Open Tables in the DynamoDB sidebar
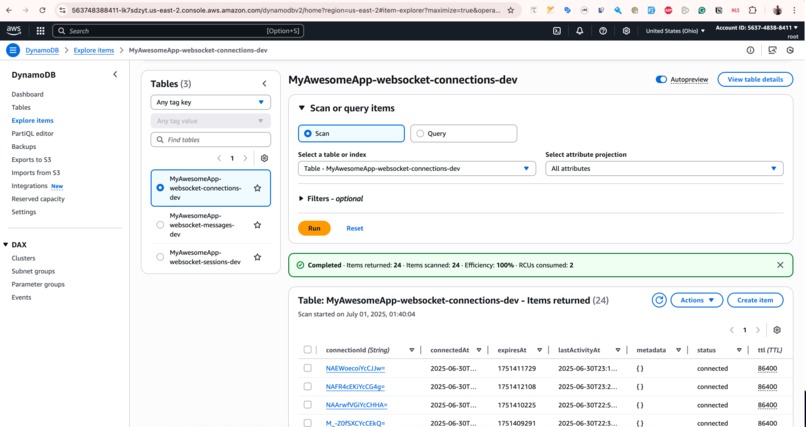The image size is (806, 427). 21,107
